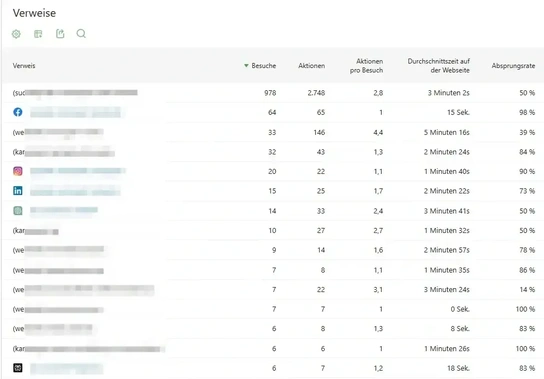This screenshot has width=544, height=379.
Task: Click the '2 Minuten 57s' value
Action: click(x=447, y=250)
